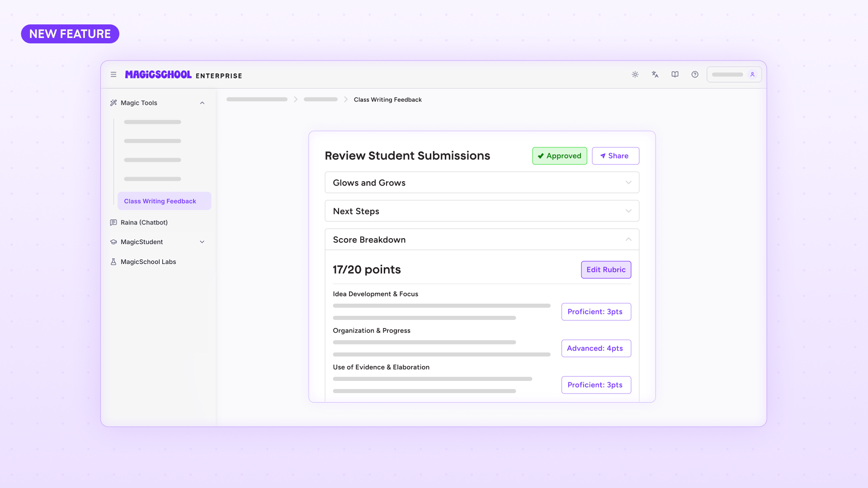Toggle the Approved status
868x488 pixels.
[x=559, y=155]
